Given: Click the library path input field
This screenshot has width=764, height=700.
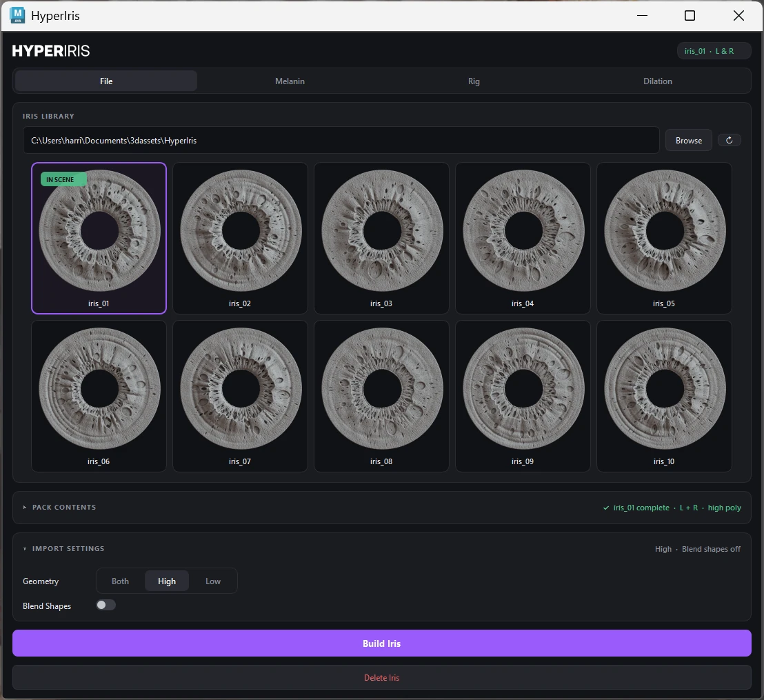Looking at the screenshot, I should tap(341, 141).
